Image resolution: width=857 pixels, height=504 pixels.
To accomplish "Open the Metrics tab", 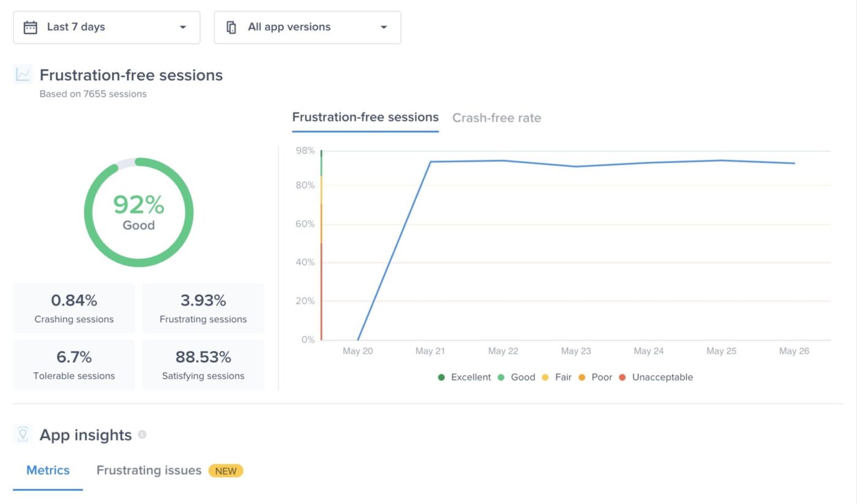I will 48,470.
